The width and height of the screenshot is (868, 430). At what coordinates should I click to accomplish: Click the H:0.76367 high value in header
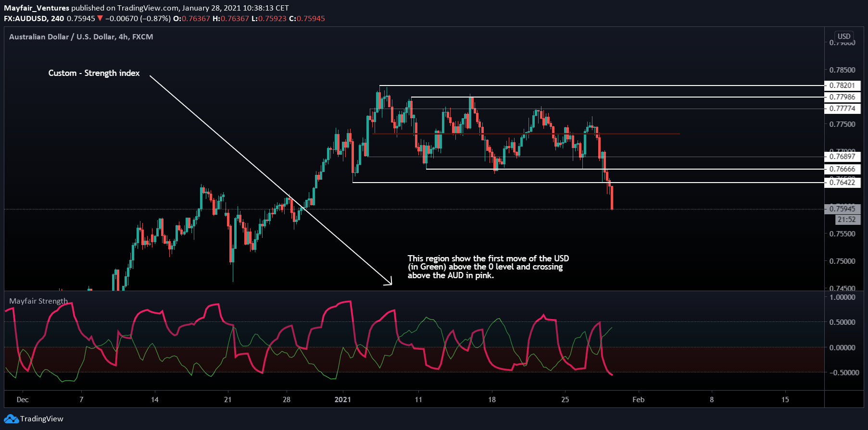pos(231,19)
